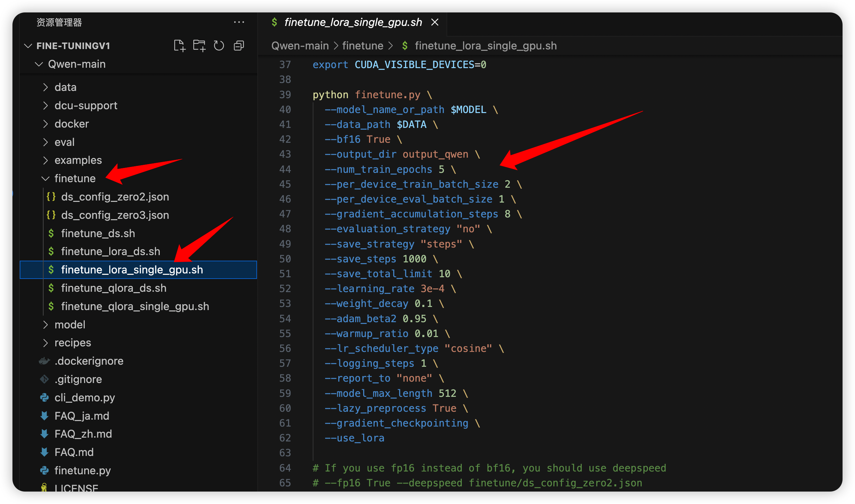
Task: Expand the examples folder
Action: 78,160
